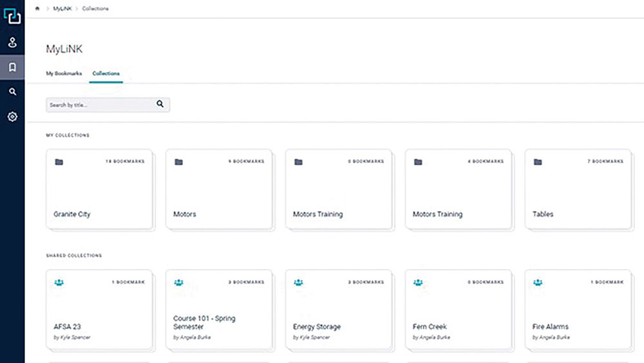Click the MyLiNK breadcrumb link

(x=62, y=8)
